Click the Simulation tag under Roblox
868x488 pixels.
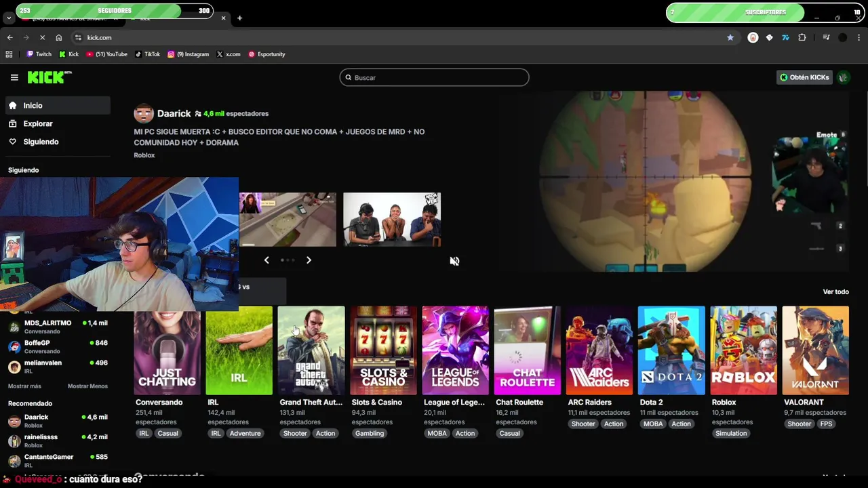click(x=731, y=434)
